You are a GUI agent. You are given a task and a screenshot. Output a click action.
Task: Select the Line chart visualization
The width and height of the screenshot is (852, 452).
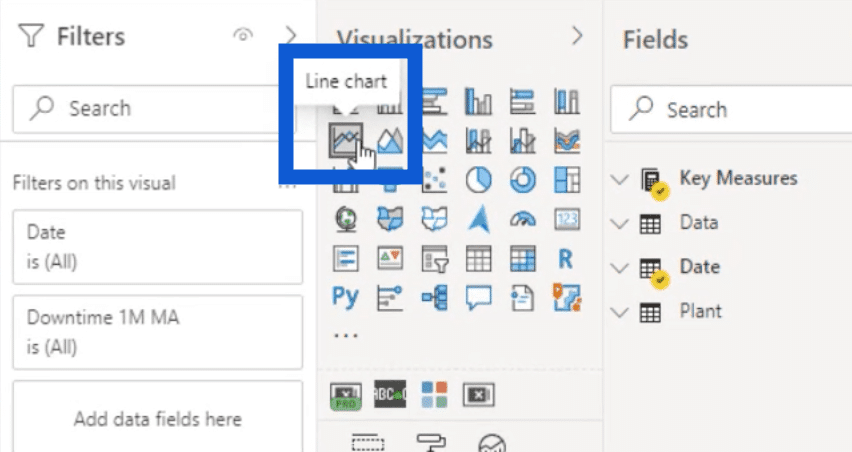click(x=346, y=140)
